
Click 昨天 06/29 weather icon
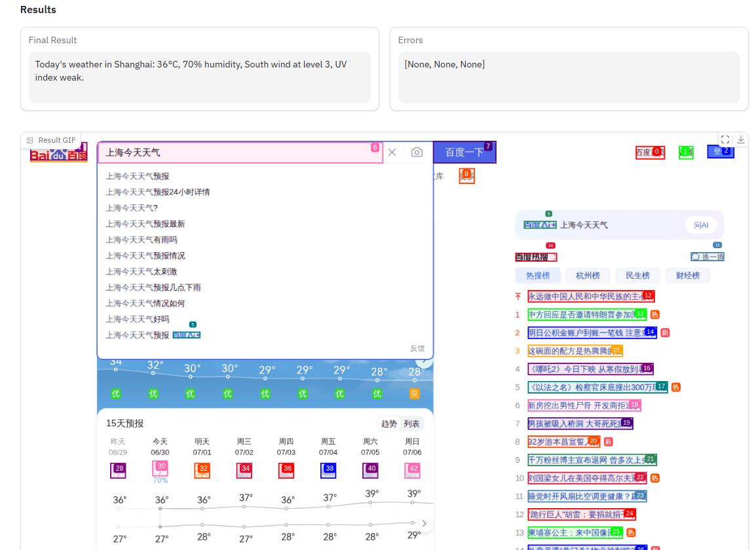click(118, 471)
